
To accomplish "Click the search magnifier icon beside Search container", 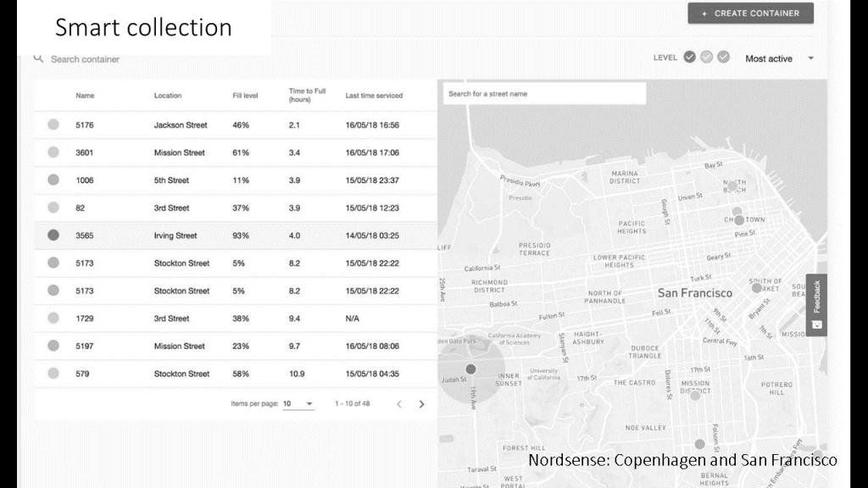I will tap(38, 58).
